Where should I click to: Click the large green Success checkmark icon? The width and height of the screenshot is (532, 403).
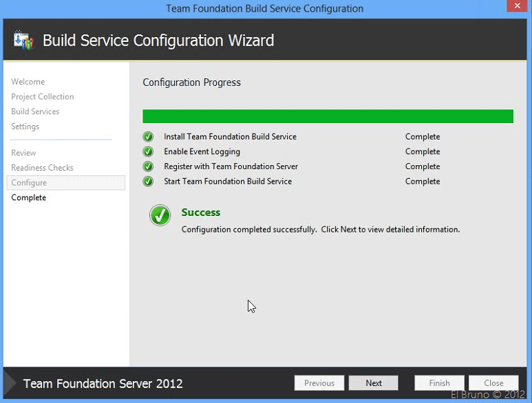tap(160, 216)
